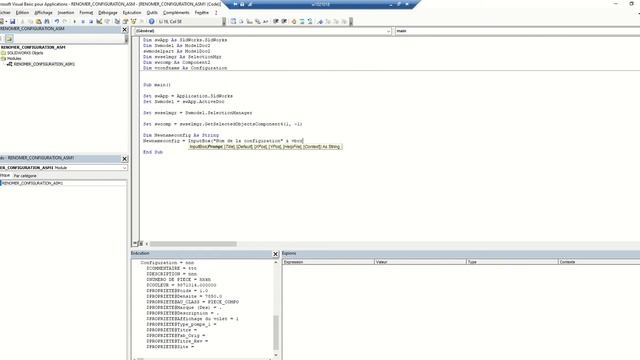
Task: Toggle a bookmark with the flag icon
Action: click(x=320, y=21)
